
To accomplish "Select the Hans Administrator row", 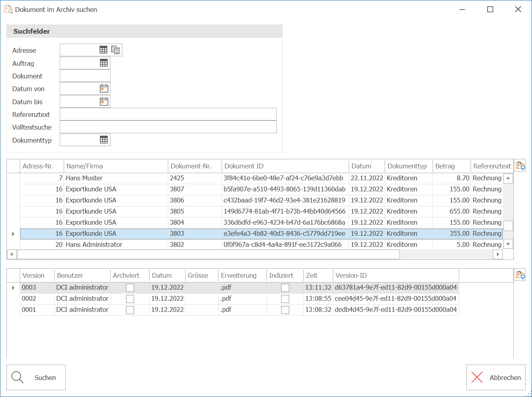I will (x=261, y=245).
